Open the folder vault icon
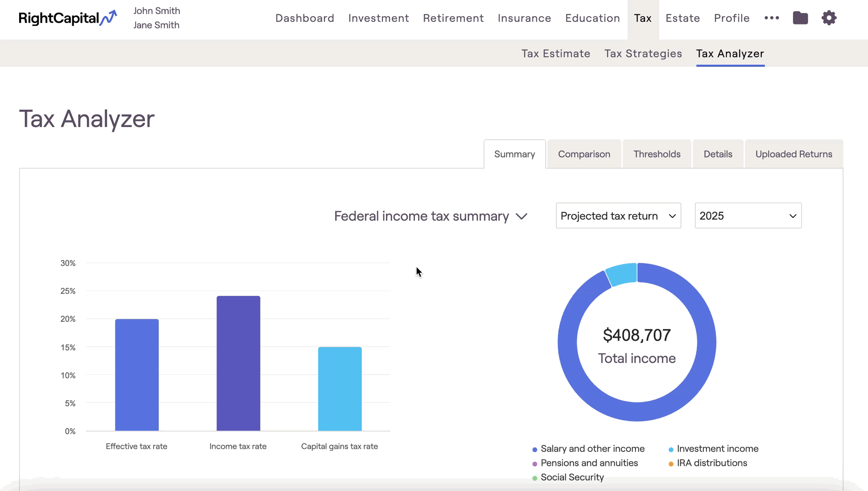The height and width of the screenshot is (491, 868). point(800,18)
